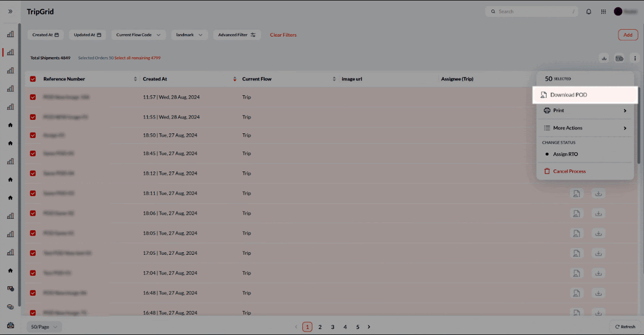Open the three-dot more options menu

(635, 58)
